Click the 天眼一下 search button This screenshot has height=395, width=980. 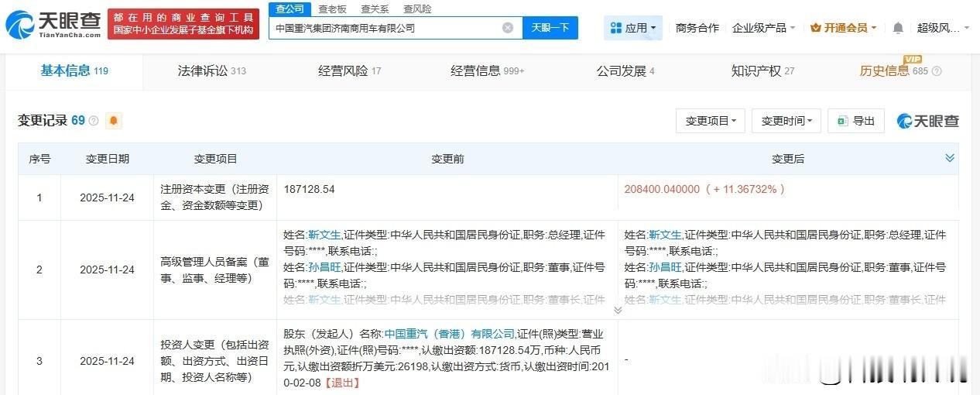pos(550,28)
